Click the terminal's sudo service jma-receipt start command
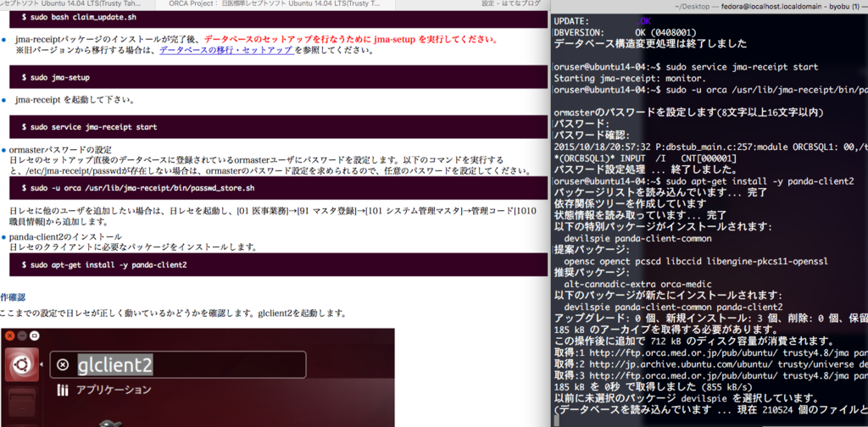The image size is (868, 427). pos(743,68)
